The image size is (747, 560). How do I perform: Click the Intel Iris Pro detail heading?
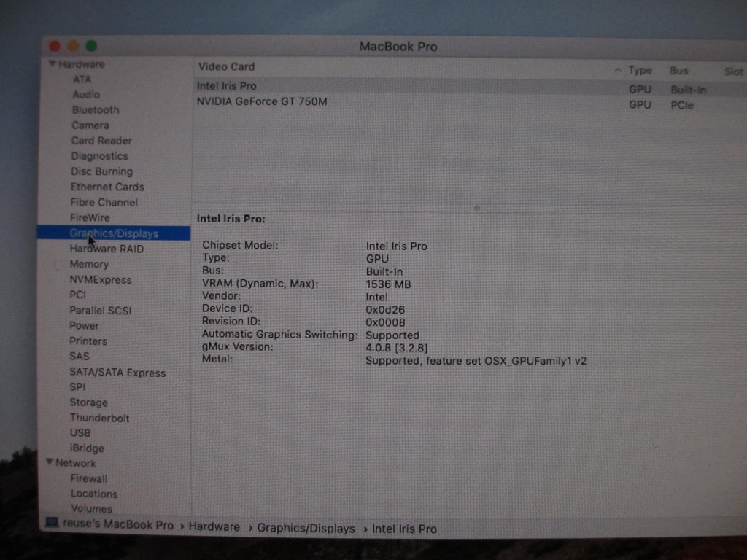pos(231,219)
